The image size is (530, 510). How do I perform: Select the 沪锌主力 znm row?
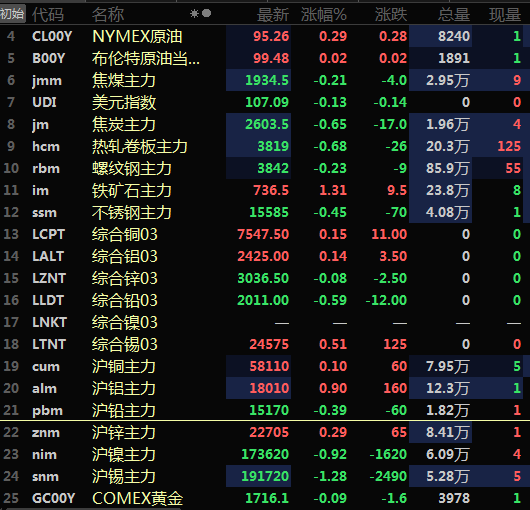click(x=265, y=432)
